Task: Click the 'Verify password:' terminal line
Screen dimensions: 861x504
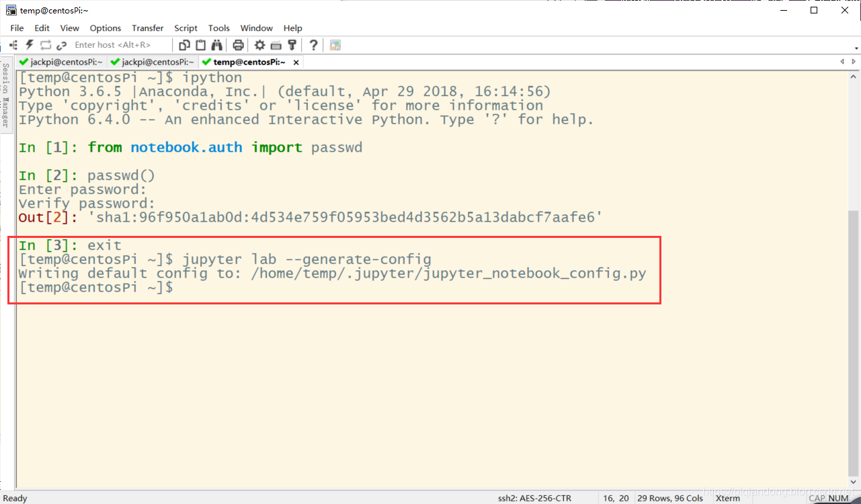Action: (87, 204)
